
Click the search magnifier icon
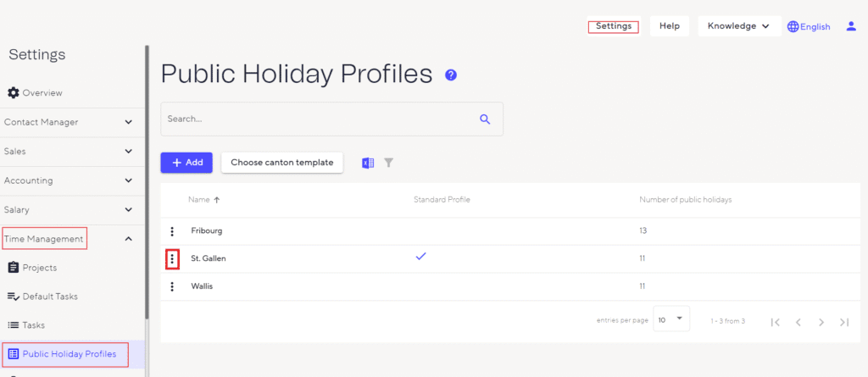pyautogui.click(x=485, y=119)
